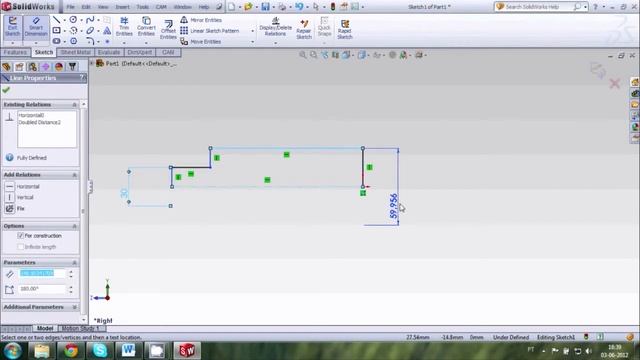
Task: Select the Straight Slot tool
Action: pyautogui.click(x=56, y=41)
